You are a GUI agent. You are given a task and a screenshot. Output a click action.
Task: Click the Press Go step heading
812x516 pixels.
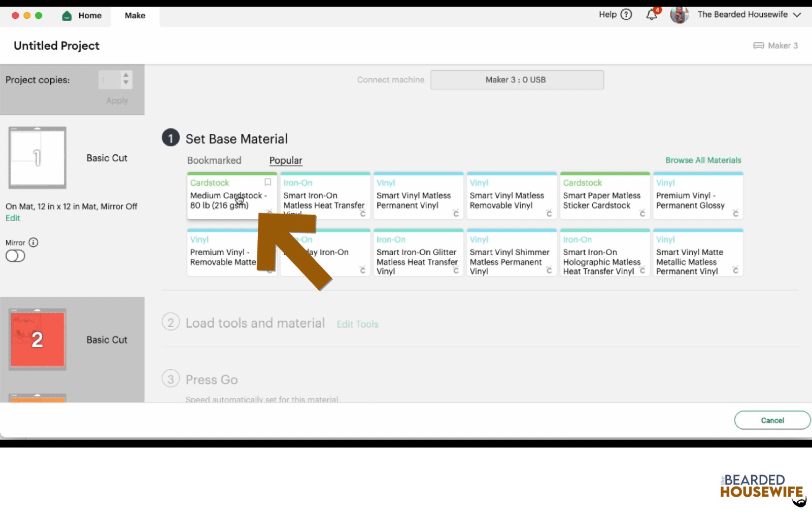tap(212, 380)
